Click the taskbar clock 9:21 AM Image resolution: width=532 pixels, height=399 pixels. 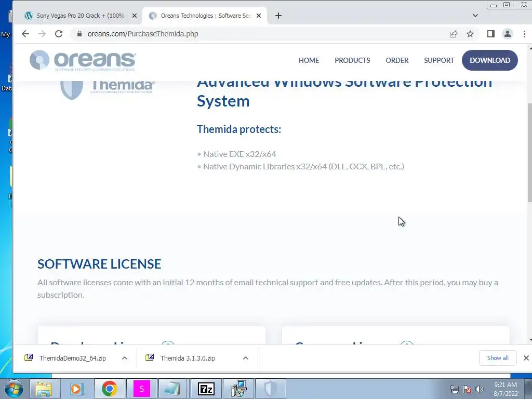pyautogui.click(x=506, y=389)
